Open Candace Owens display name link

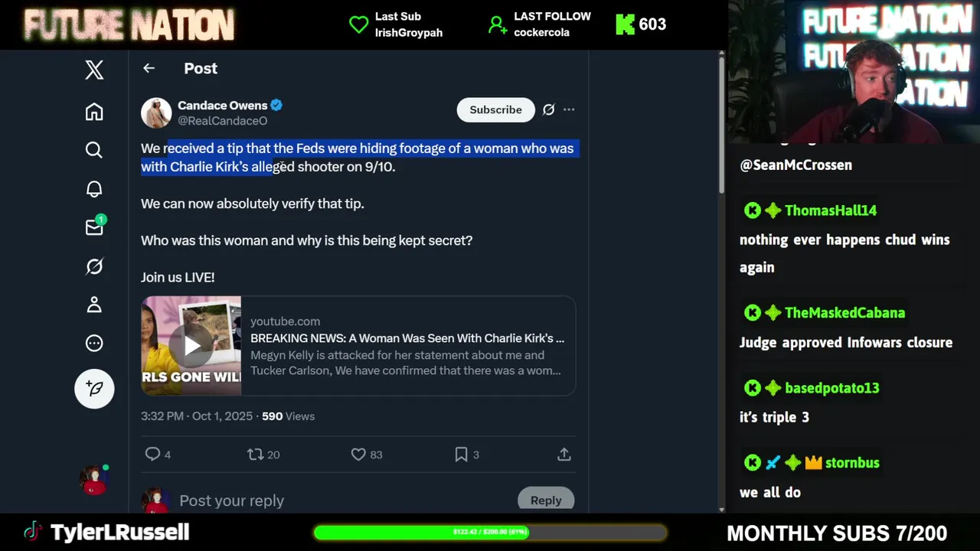[x=222, y=106]
